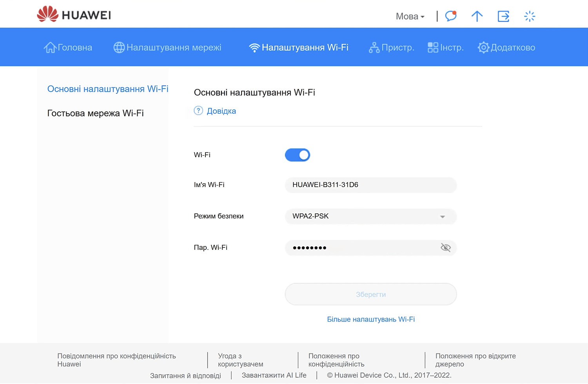Open Налаштування мережі network settings tab
The width and height of the screenshot is (588, 384).
tap(167, 47)
